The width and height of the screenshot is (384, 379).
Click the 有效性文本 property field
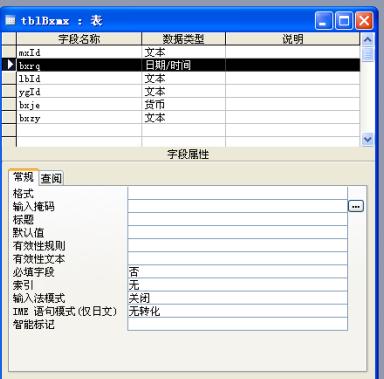pyautogui.click(x=237, y=259)
